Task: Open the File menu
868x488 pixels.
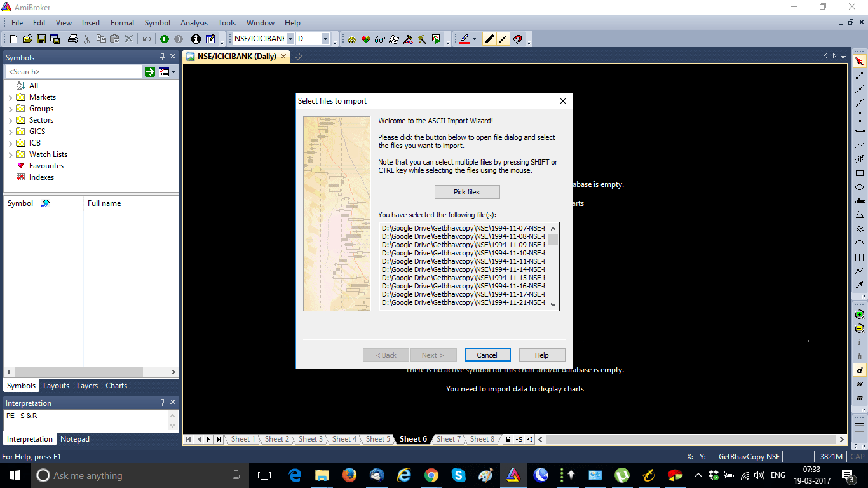Action: click(17, 22)
